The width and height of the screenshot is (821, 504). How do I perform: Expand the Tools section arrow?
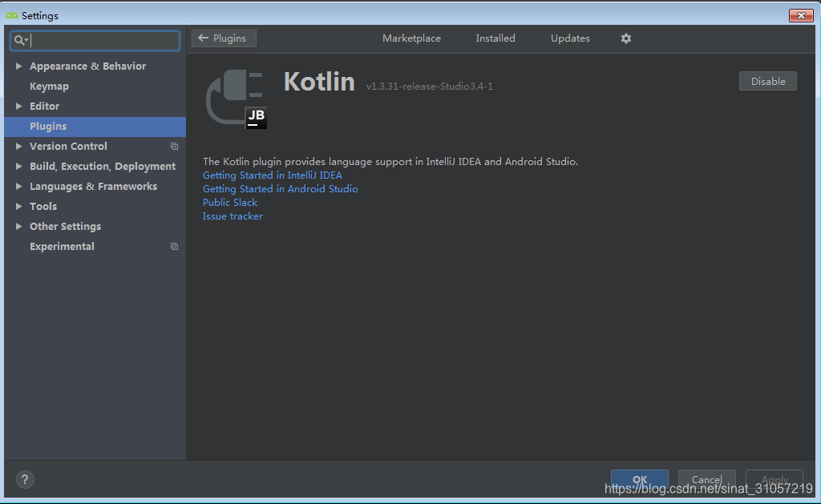[x=19, y=206]
